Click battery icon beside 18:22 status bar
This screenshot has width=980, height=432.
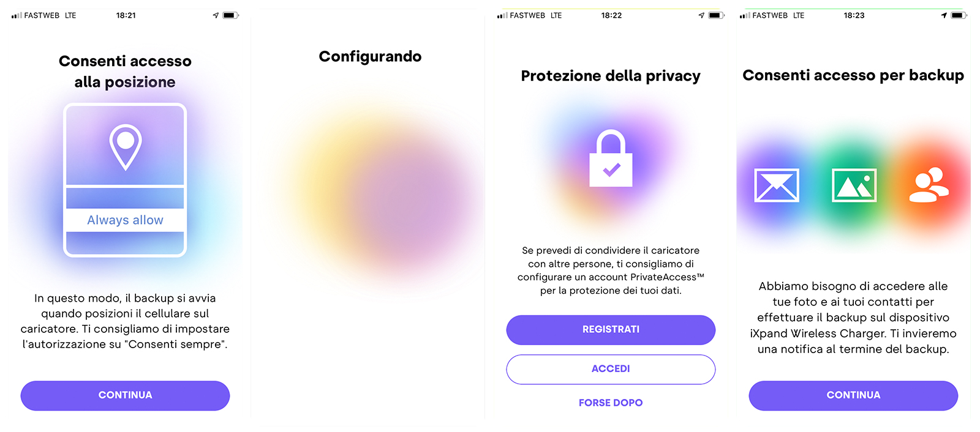point(715,15)
